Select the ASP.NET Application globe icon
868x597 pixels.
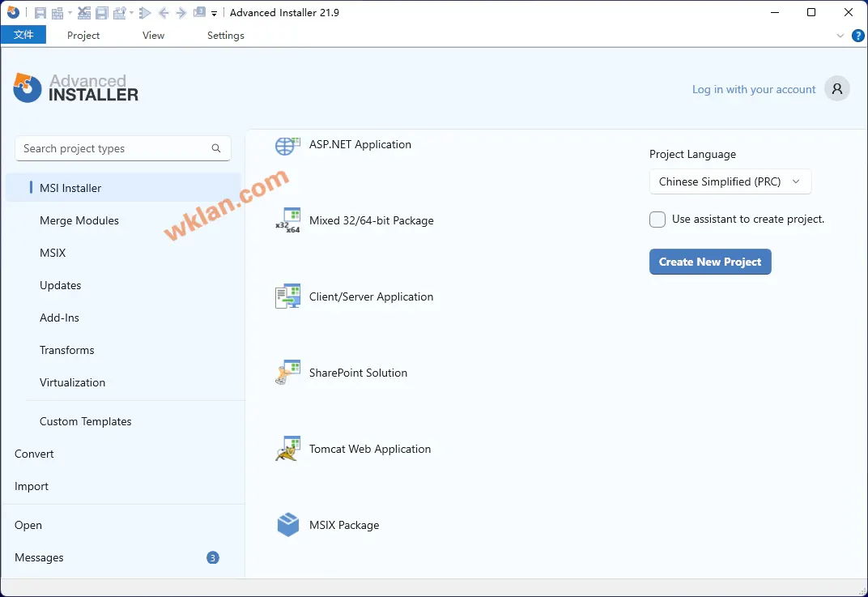(287, 146)
